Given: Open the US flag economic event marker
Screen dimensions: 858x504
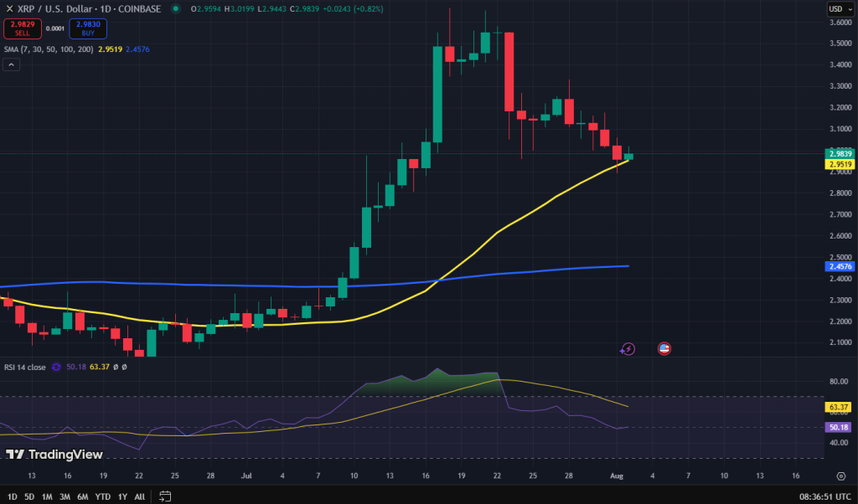Looking at the screenshot, I should click(x=664, y=349).
